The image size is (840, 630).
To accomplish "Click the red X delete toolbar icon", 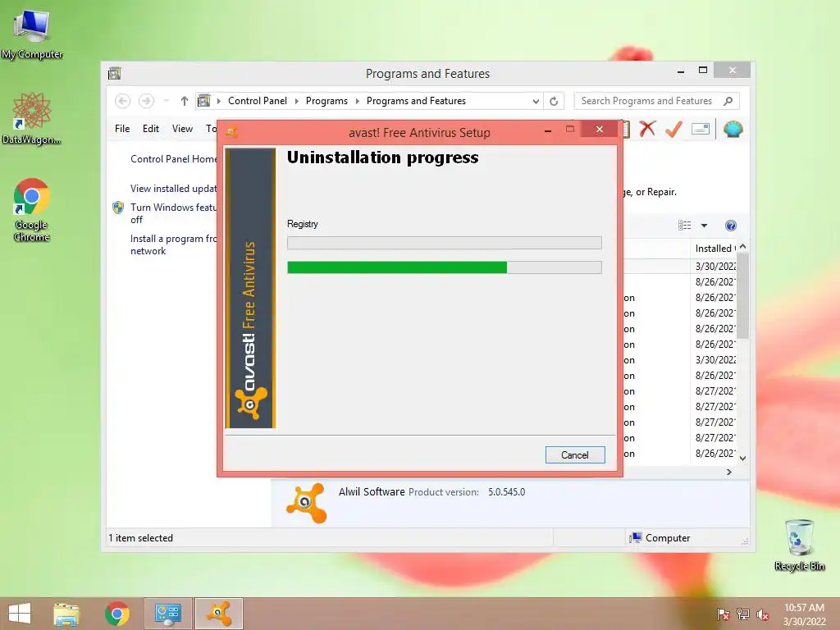I will [x=647, y=129].
